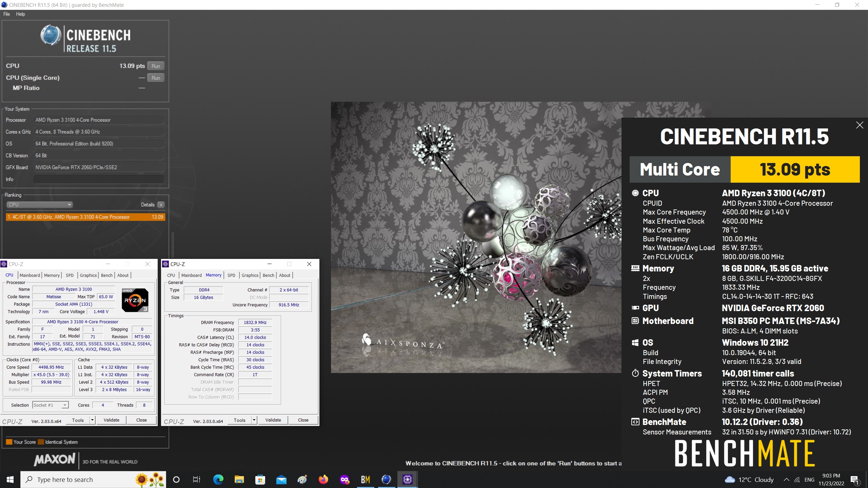868x488 pixels.
Task: Launch Firefox from taskbar
Action: click(x=323, y=480)
